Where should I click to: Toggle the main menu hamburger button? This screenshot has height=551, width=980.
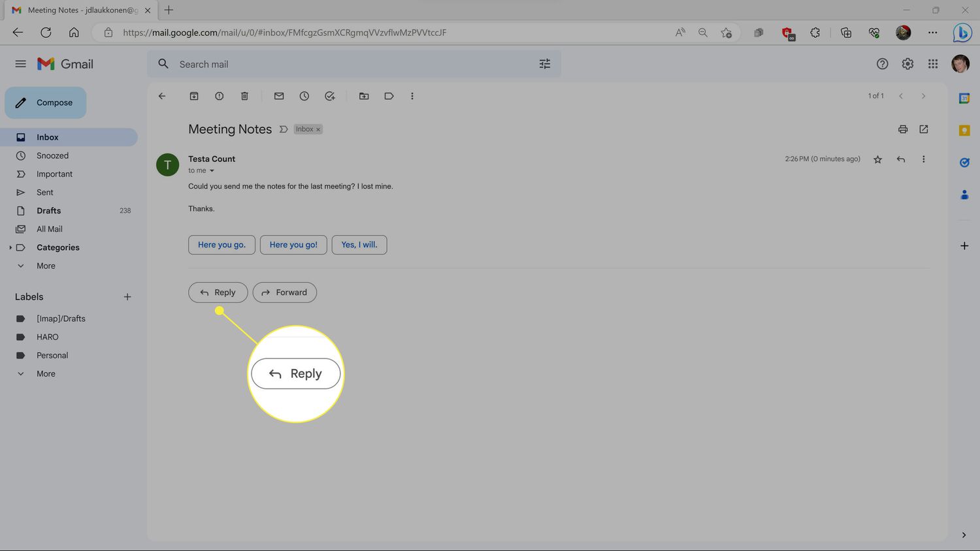pyautogui.click(x=21, y=64)
